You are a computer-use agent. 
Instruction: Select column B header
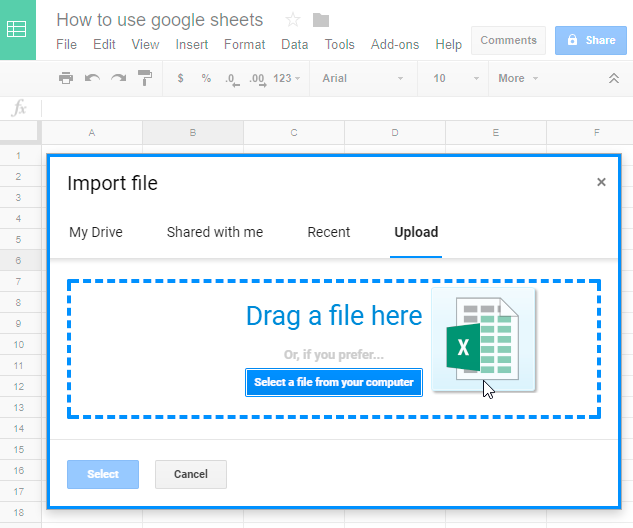click(193, 132)
